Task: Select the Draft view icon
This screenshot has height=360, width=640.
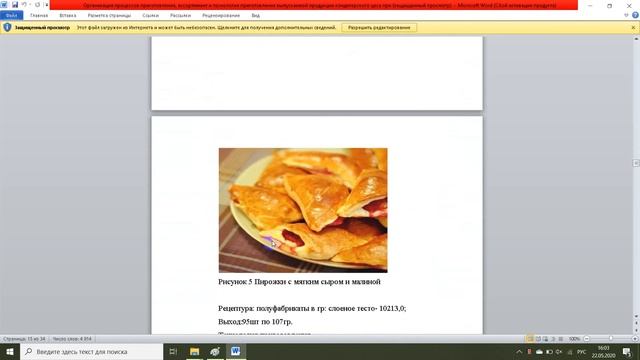Action: (x=561, y=339)
